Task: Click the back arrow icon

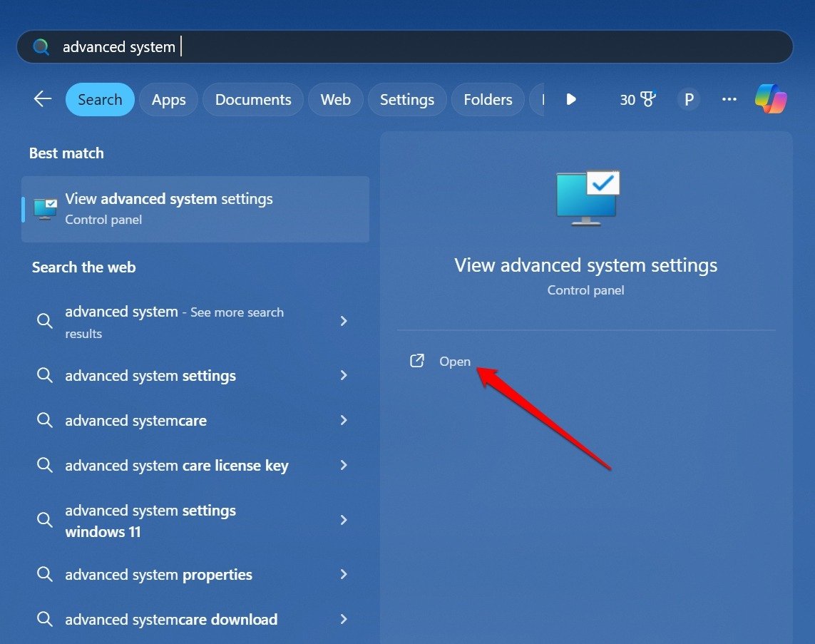Action: click(x=43, y=98)
